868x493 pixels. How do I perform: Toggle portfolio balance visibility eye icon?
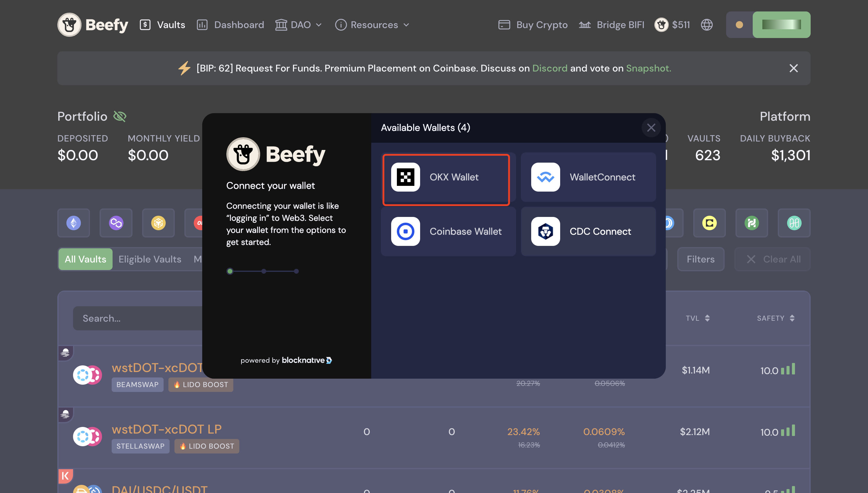click(120, 116)
